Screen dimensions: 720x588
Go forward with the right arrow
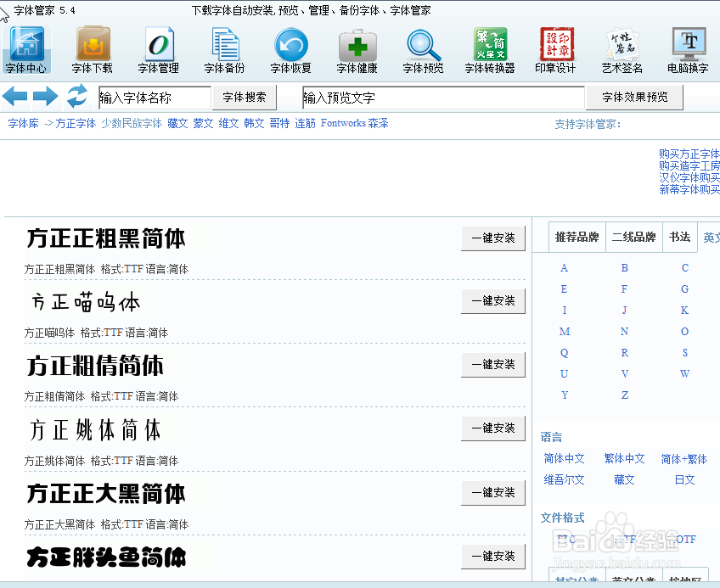coord(46,97)
